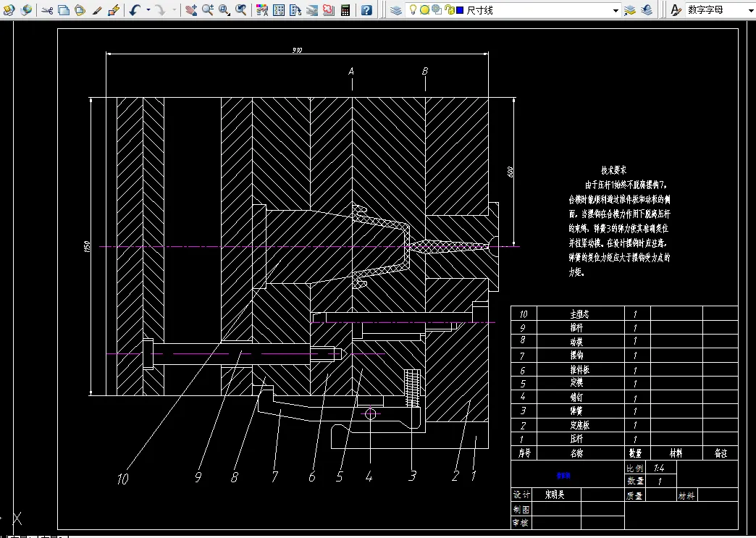Open the DesignCenter icon

tap(279, 9)
